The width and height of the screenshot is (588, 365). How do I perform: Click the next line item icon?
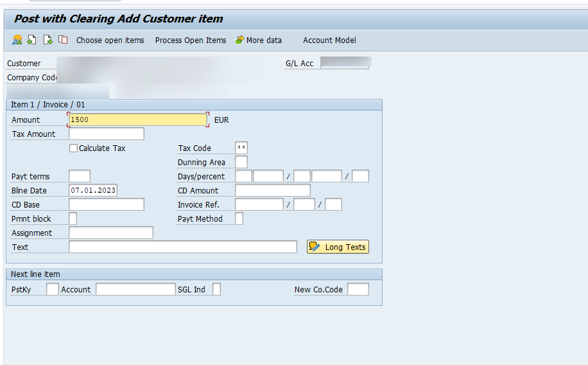click(48, 40)
